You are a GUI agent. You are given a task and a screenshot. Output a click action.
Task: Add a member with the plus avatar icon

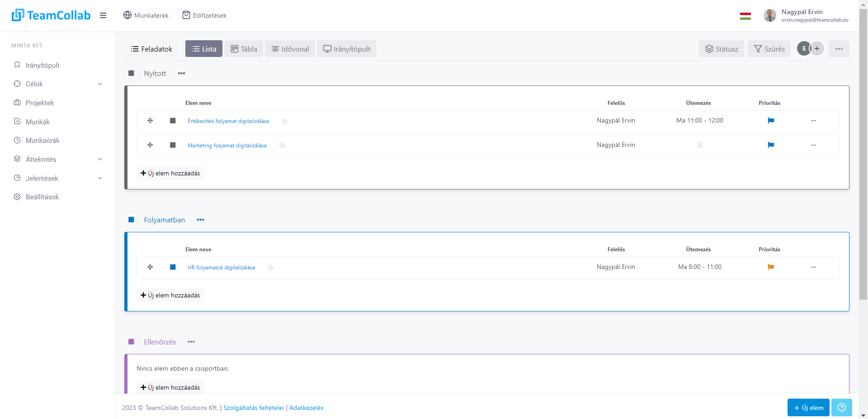coord(817,49)
